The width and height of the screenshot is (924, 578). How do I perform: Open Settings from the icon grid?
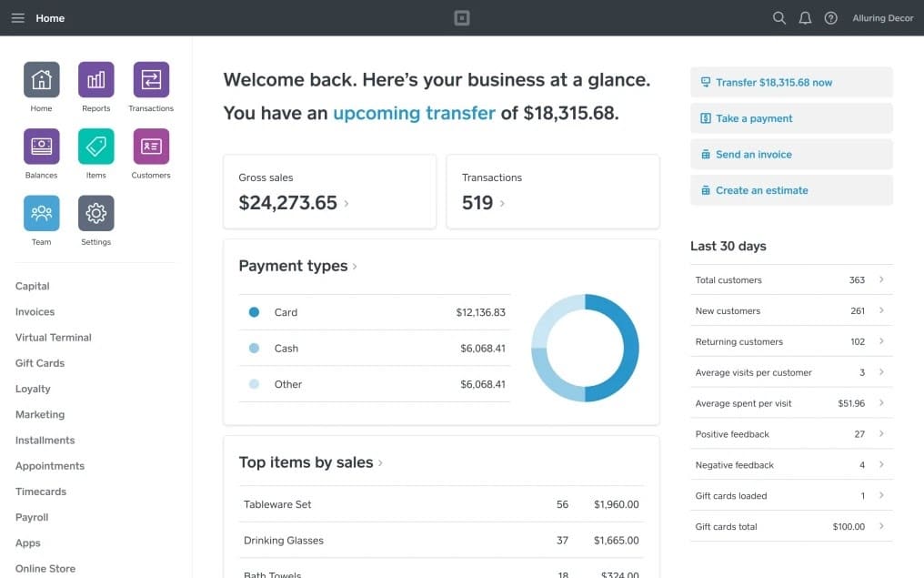tap(95, 212)
